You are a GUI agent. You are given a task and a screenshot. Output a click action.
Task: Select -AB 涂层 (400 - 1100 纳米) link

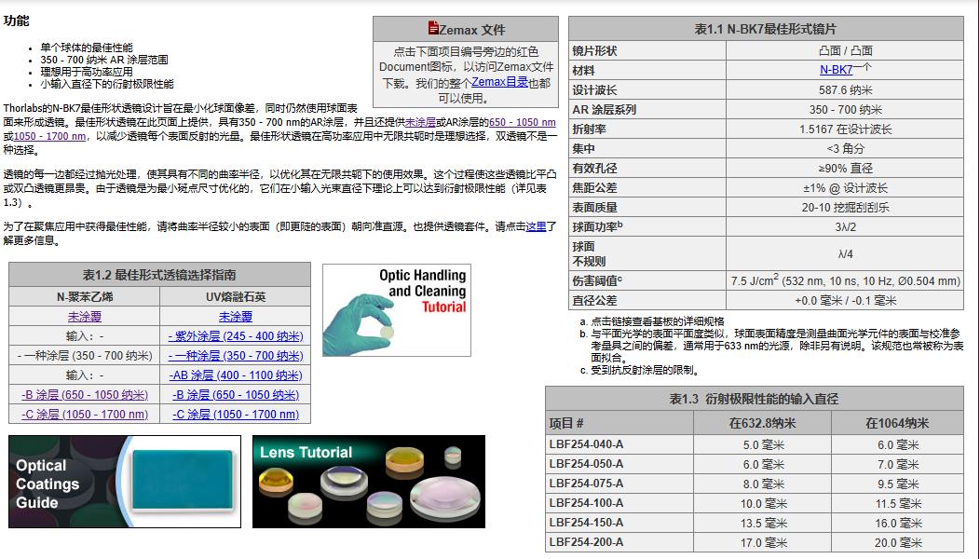pos(235,375)
